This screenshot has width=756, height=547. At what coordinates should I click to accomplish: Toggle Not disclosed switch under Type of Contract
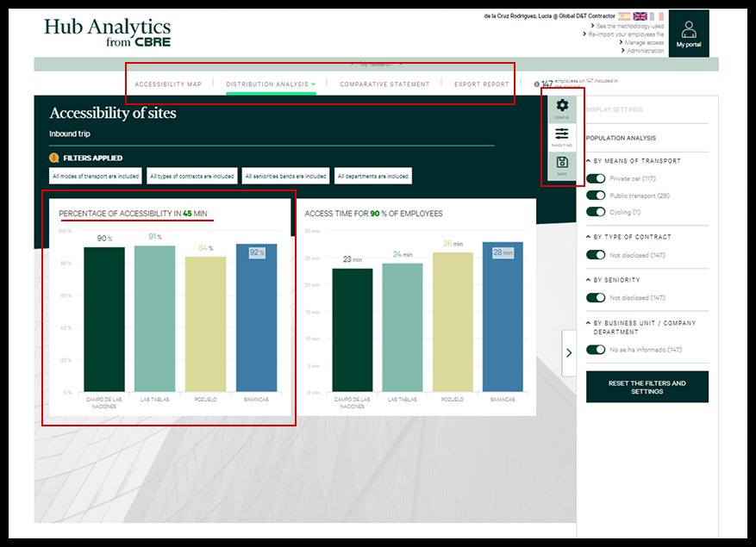(596, 255)
